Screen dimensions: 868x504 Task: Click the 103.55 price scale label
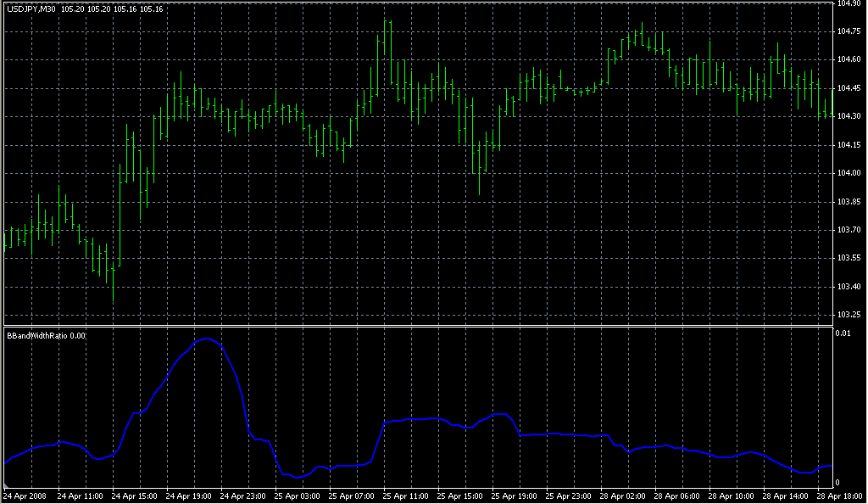[849, 258]
